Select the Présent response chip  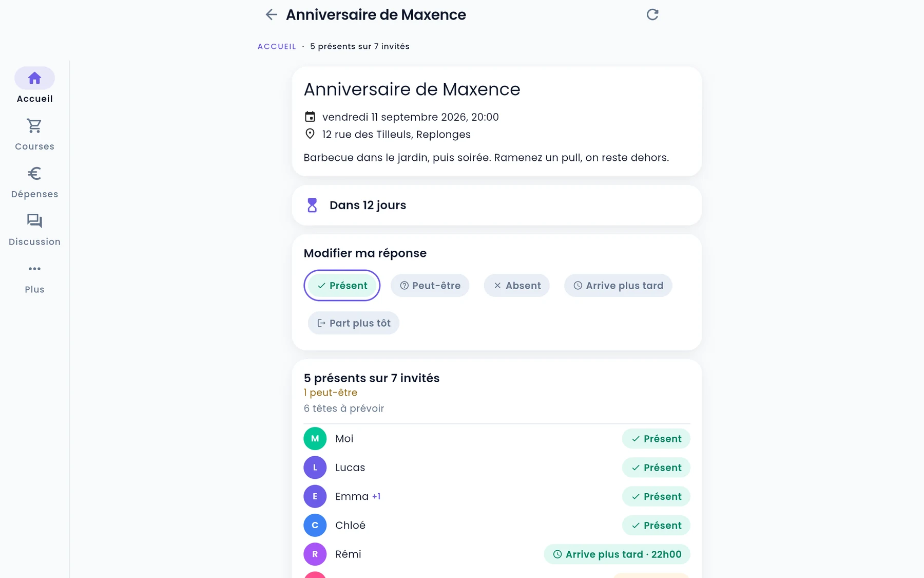click(x=342, y=286)
